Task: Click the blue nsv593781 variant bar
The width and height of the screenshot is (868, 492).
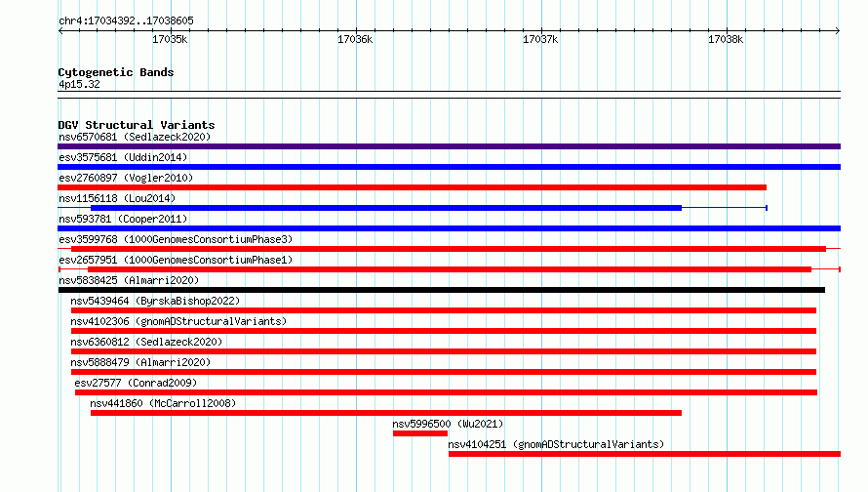Action: 449,228
